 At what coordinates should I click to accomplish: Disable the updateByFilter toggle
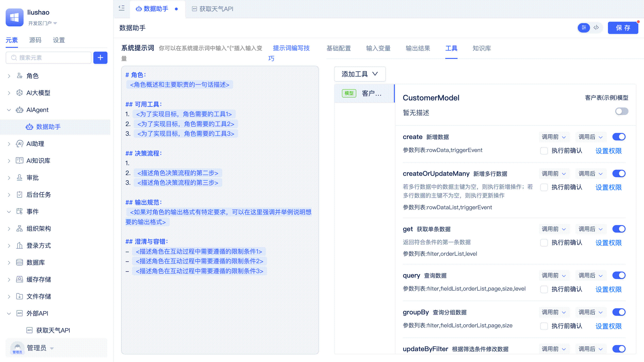619,349
